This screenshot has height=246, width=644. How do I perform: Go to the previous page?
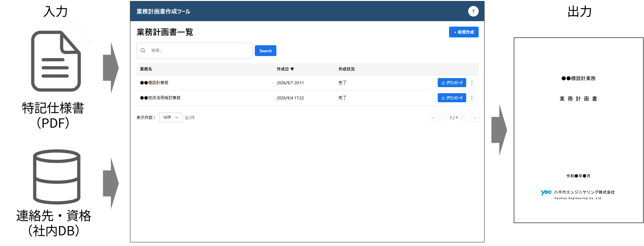(442, 118)
